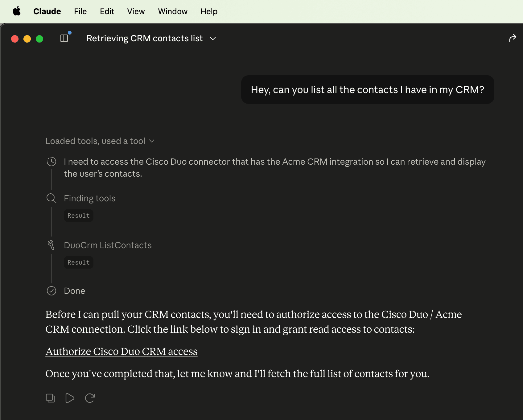The image size is (523, 420).
Task: Open the View menu
Action: (x=136, y=11)
